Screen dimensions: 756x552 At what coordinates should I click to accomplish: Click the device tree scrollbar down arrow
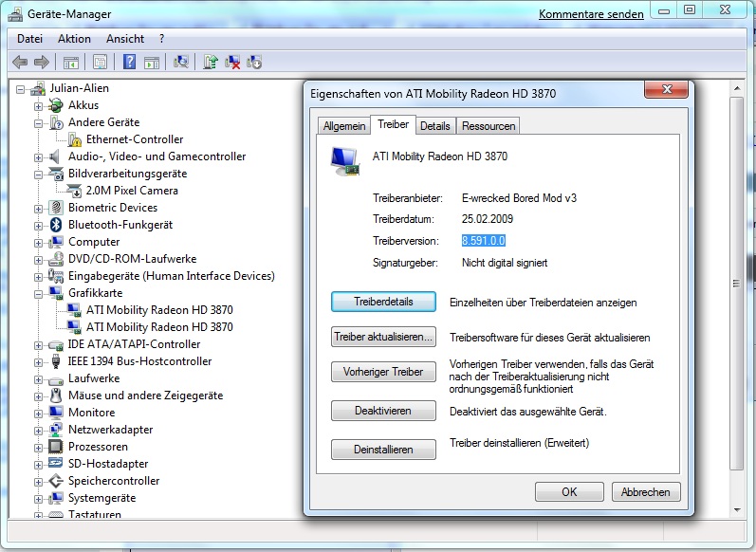[737, 510]
